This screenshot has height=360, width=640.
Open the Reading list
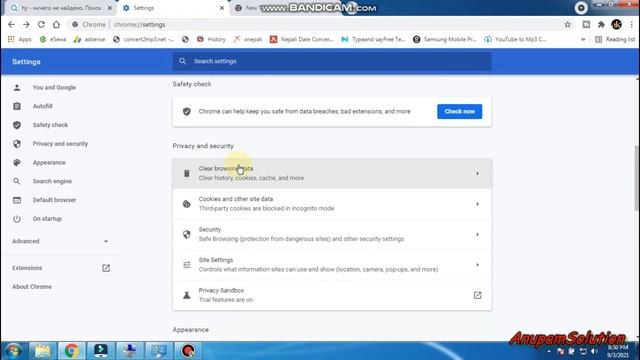[615, 39]
